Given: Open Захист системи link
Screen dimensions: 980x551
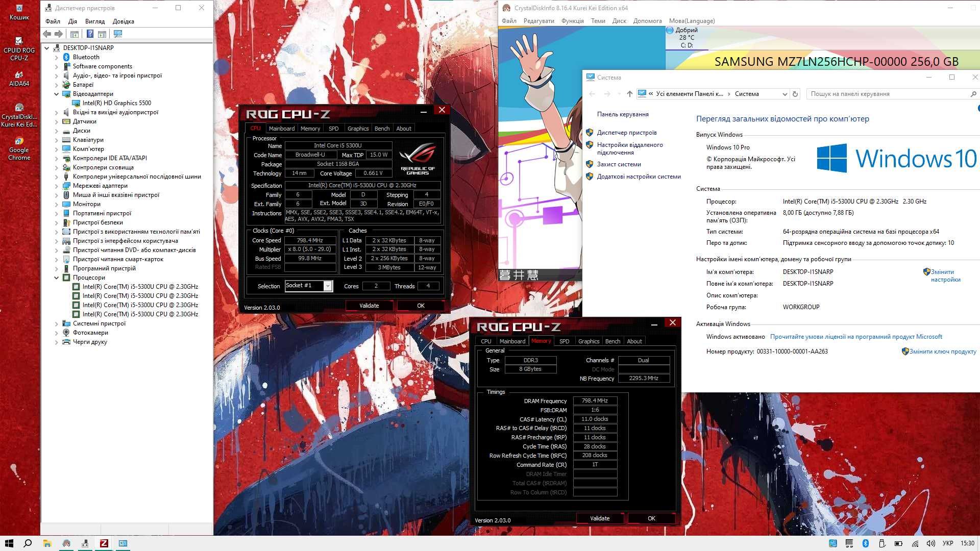Looking at the screenshot, I should pos(619,164).
